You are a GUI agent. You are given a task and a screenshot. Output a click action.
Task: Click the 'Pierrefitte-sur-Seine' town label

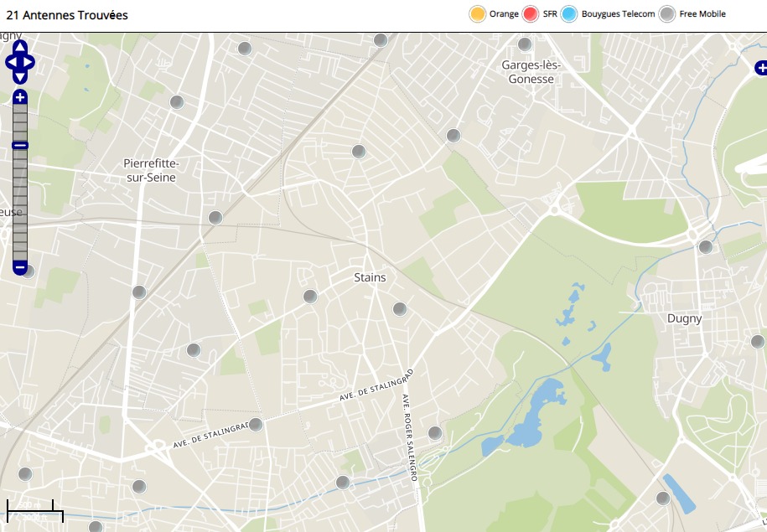151,170
